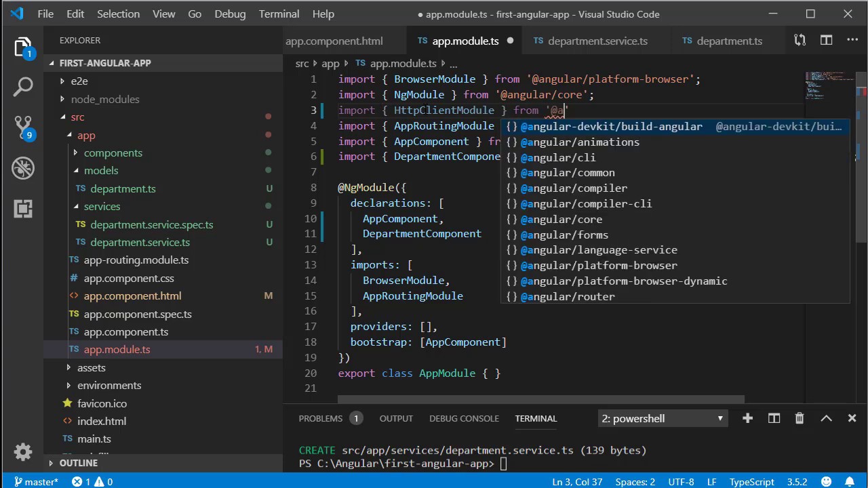Open the Debug view icon

(23, 167)
